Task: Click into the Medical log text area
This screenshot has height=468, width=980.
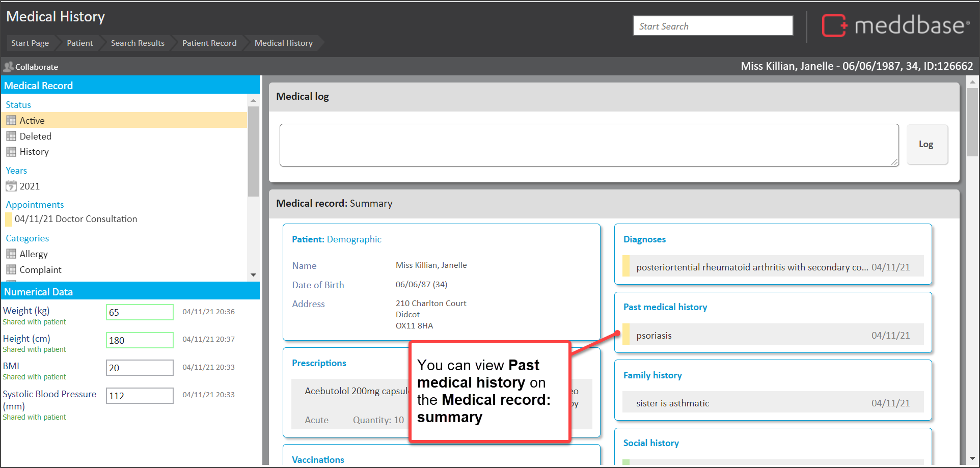Action: point(588,145)
